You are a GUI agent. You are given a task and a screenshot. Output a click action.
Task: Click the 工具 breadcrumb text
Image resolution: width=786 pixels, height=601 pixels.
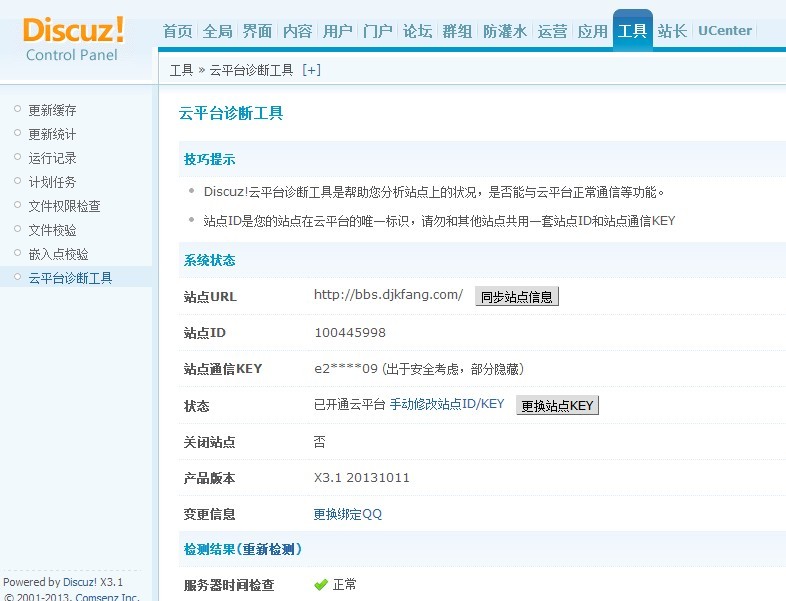click(x=181, y=70)
